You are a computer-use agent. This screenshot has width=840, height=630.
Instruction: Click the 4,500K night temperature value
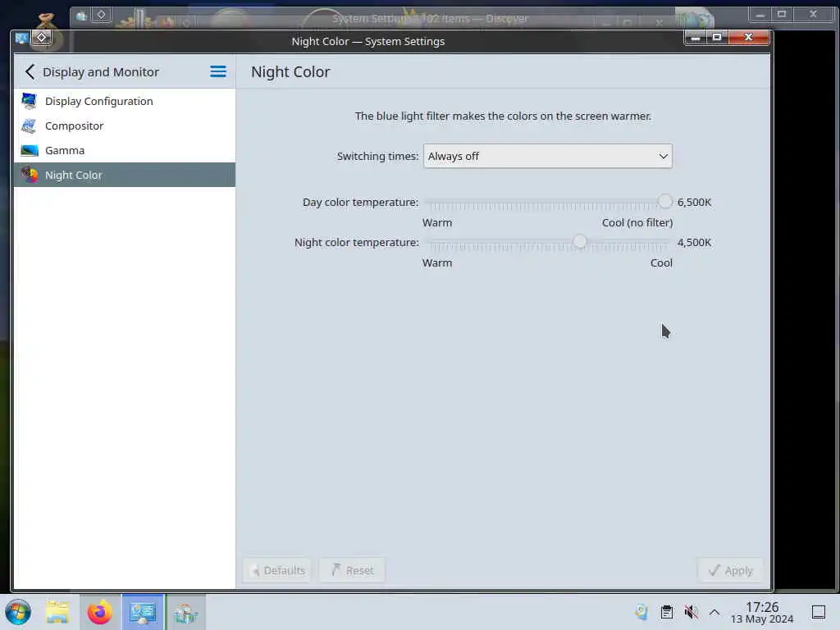pos(694,242)
